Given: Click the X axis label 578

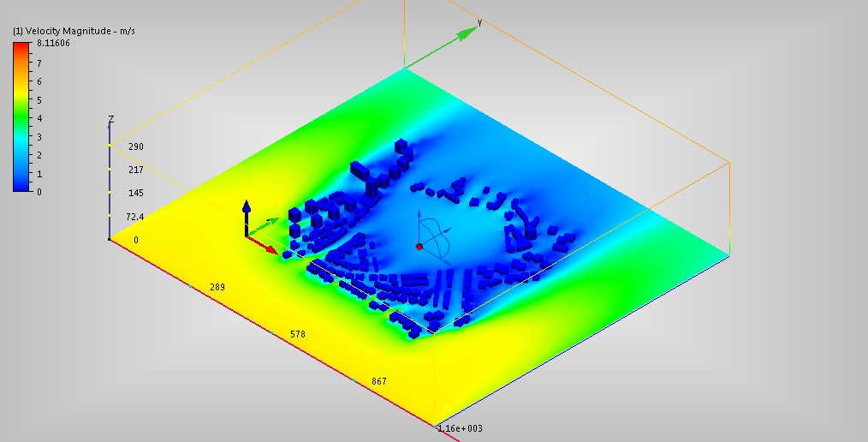Looking at the screenshot, I should click(298, 334).
